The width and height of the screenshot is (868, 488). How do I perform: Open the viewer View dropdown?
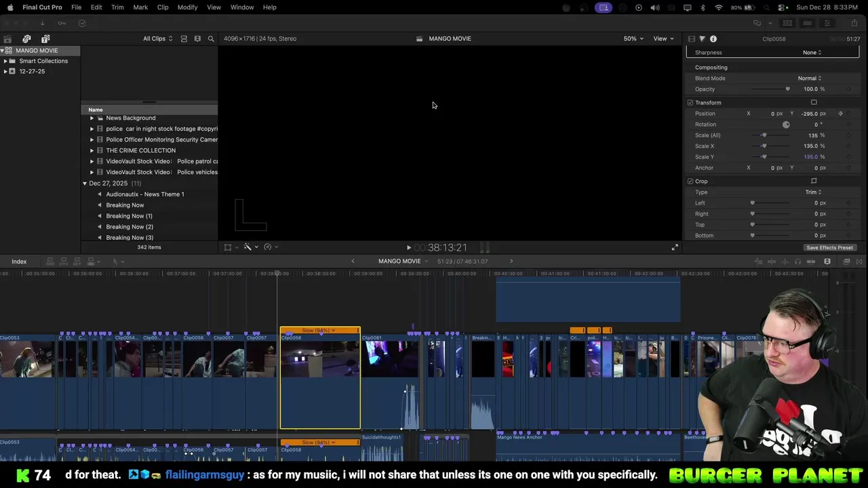tap(663, 39)
